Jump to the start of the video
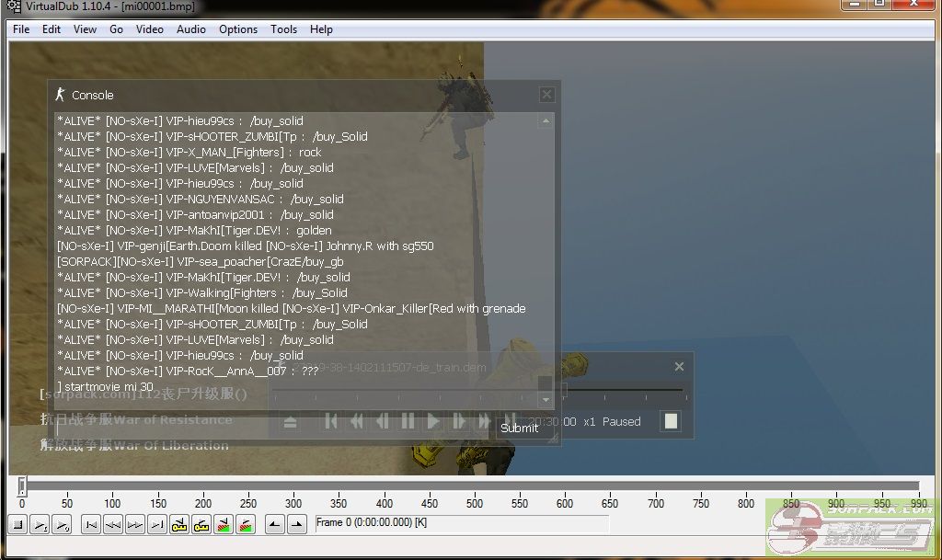Image resolution: width=942 pixels, height=560 pixels. pos(90,525)
